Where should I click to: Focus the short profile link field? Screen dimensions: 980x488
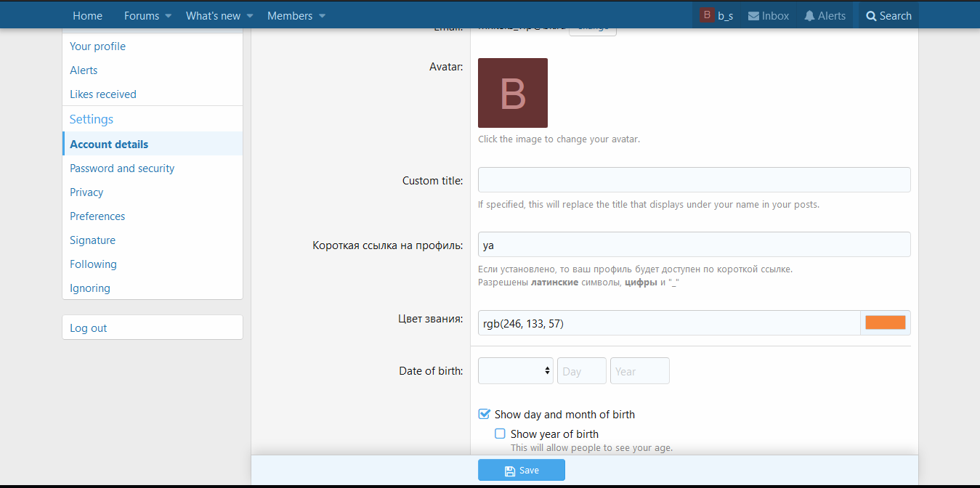click(x=694, y=244)
